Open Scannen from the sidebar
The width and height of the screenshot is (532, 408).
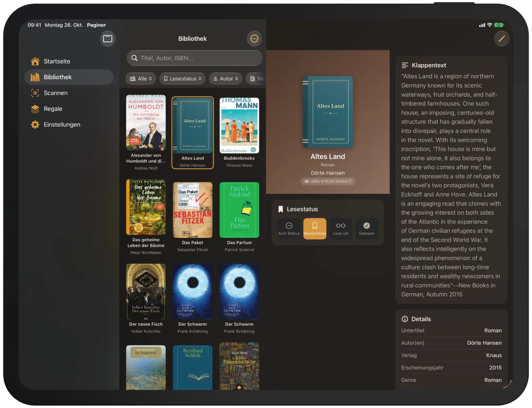coord(69,93)
